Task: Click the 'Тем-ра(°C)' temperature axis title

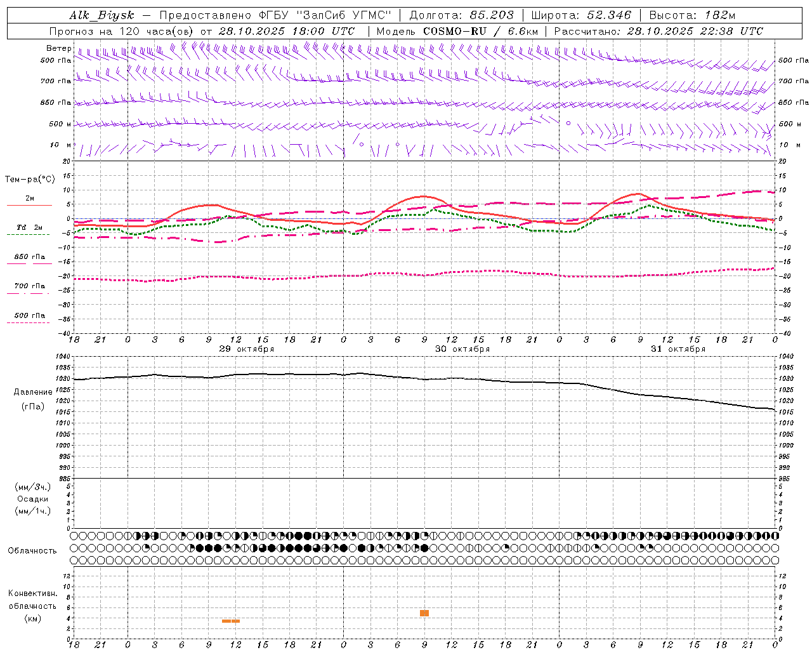Action: [30, 180]
